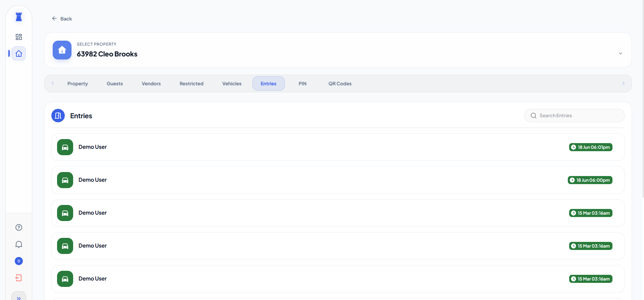Focus the Search Entries field
The image size is (644, 300).
pyautogui.click(x=575, y=116)
